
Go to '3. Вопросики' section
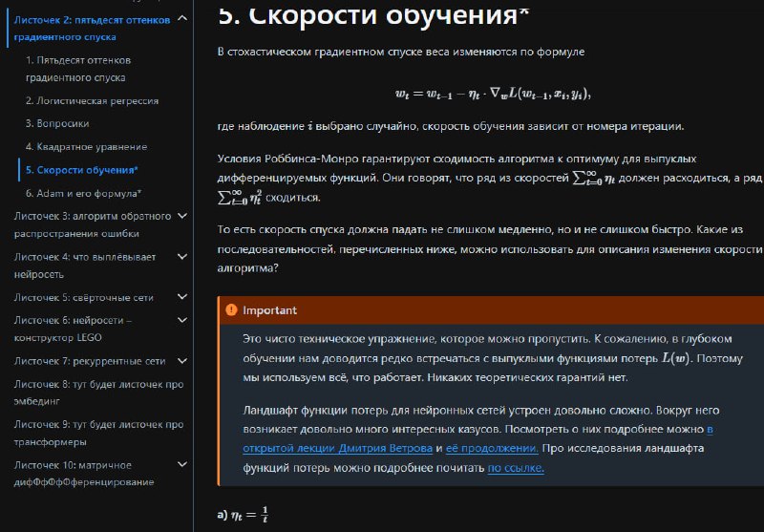coord(57,123)
